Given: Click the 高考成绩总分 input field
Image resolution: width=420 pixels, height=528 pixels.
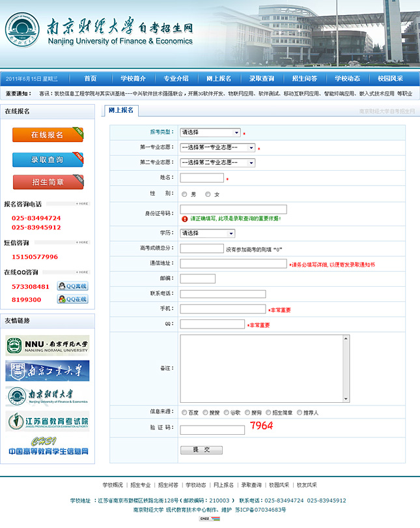Looking at the screenshot, I should (x=202, y=248).
